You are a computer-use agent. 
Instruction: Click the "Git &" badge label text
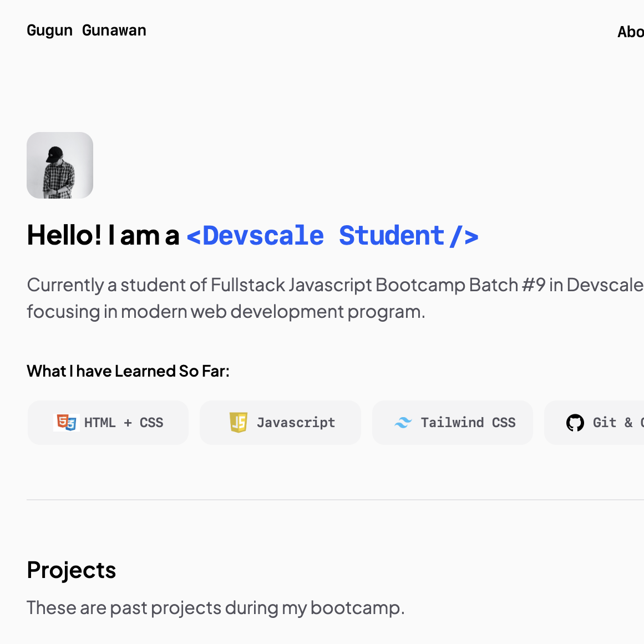612,423
